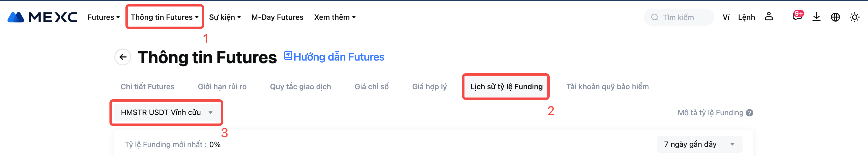Viewport: 868px width, 156px height.
Task: Open the 7 ngày gần đây dropdown
Action: 699,144
